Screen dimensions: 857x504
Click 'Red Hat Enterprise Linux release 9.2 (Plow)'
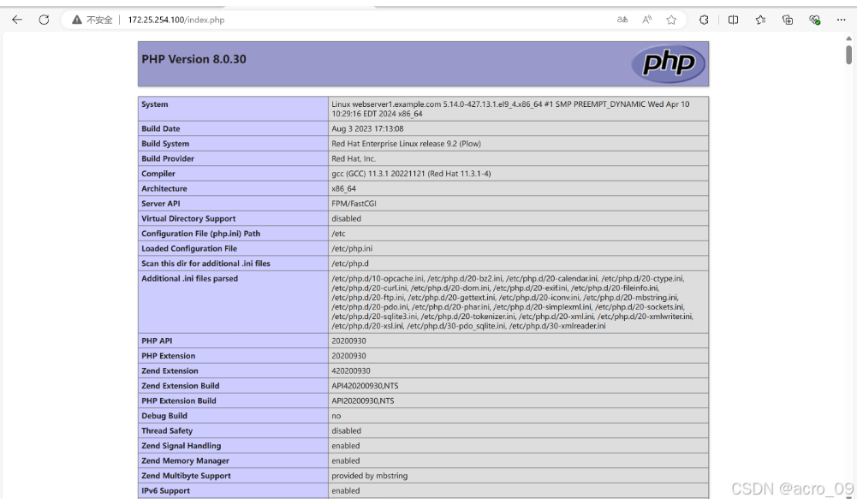pyautogui.click(x=406, y=144)
